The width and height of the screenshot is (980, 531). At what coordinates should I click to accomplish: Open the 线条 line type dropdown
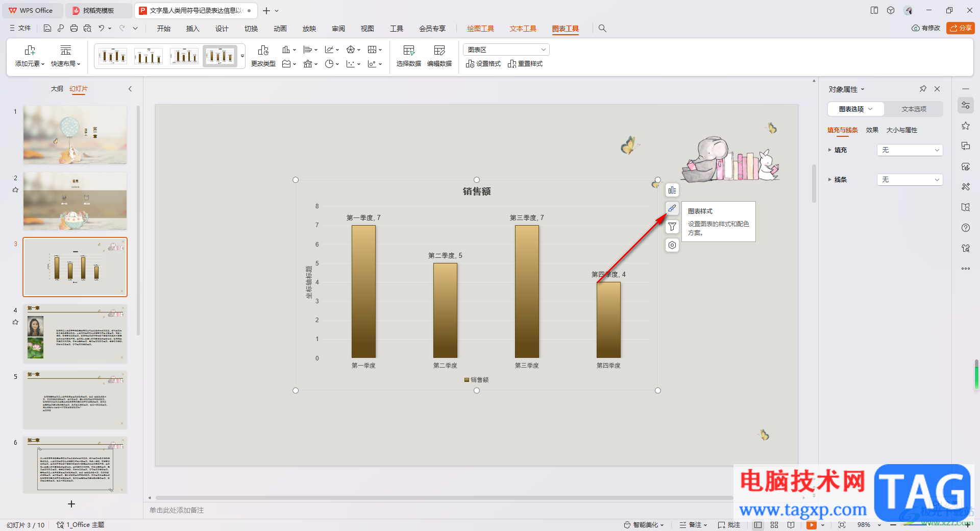(910, 180)
